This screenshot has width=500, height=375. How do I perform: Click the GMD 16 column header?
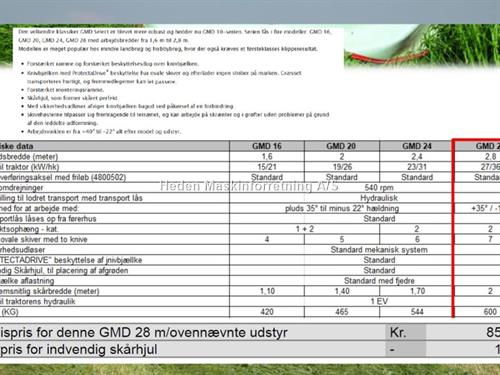coord(267,146)
